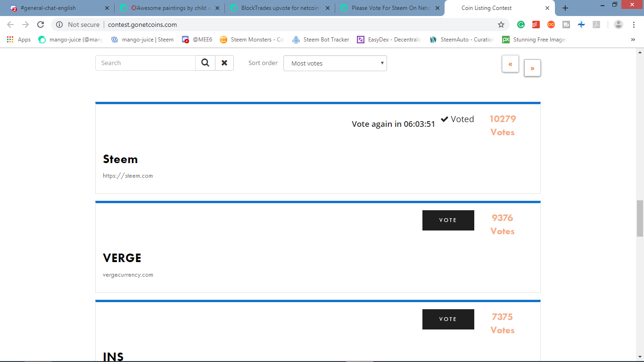644x362 pixels.
Task: Open the blue pinwheel extension icon
Action: tap(581, 25)
